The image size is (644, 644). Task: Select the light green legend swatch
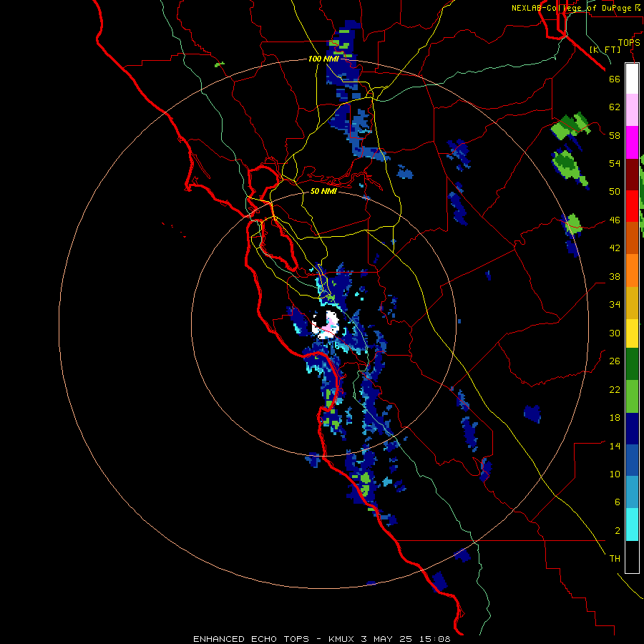632,396
